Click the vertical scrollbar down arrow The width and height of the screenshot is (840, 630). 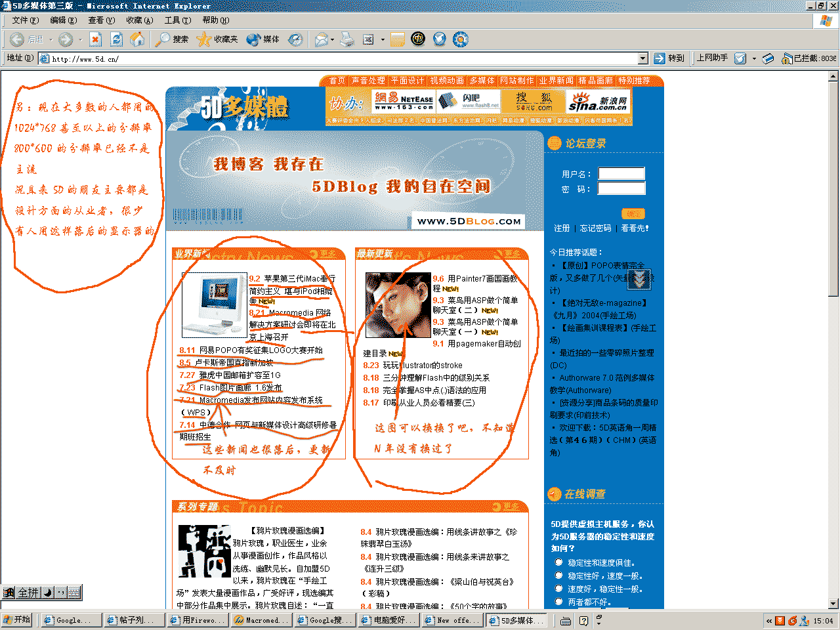[x=833, y=604]
